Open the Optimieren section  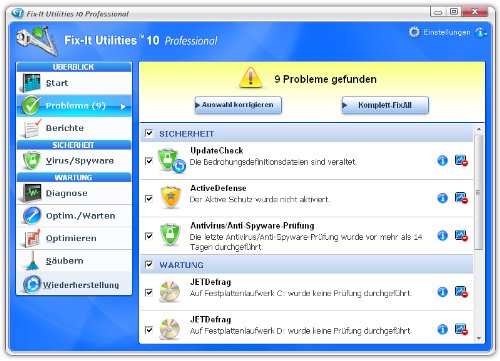point(74,238)
